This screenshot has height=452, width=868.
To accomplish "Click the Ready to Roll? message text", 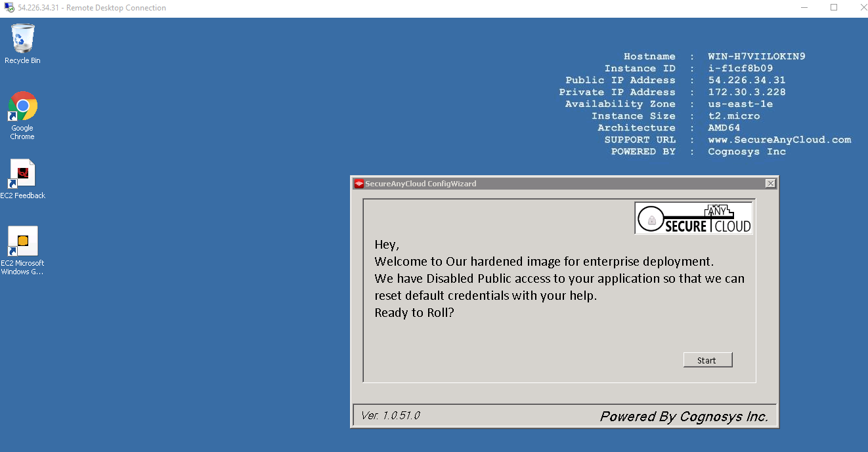I will point(414,312).
